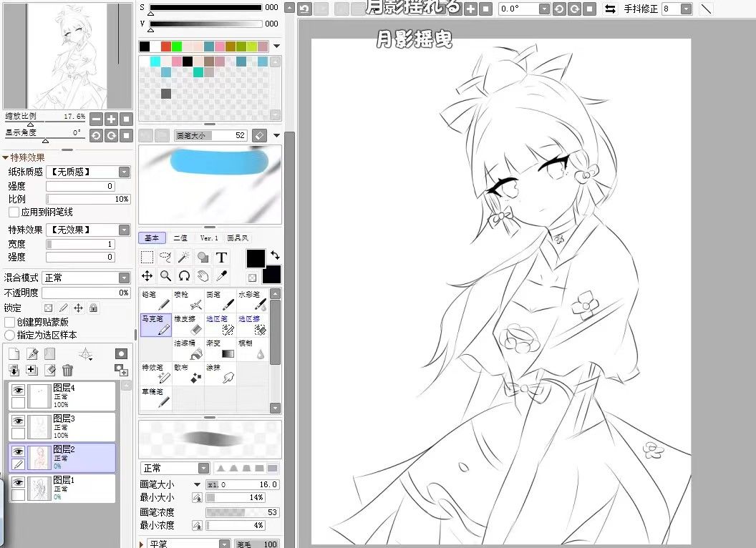The height and width of the screenshot is (548, 756).
Task: Open the 混合模式 正常 dropdown
Action: 125,278
